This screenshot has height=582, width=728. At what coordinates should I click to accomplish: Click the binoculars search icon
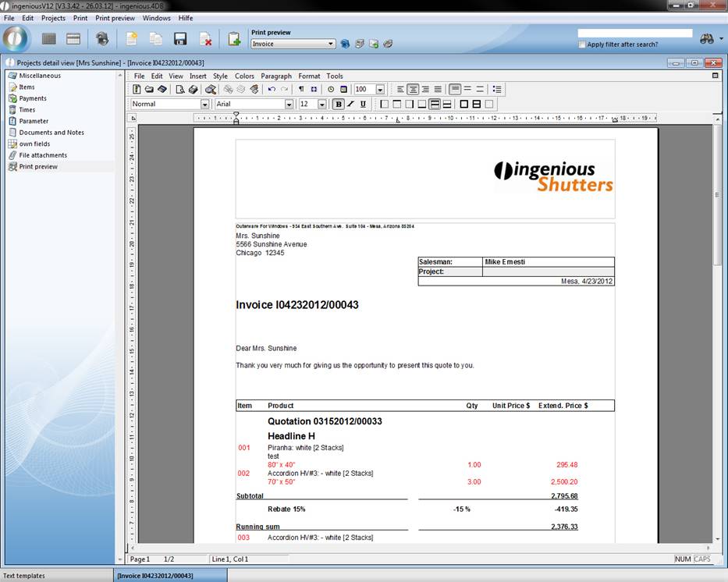coord(707,39)
